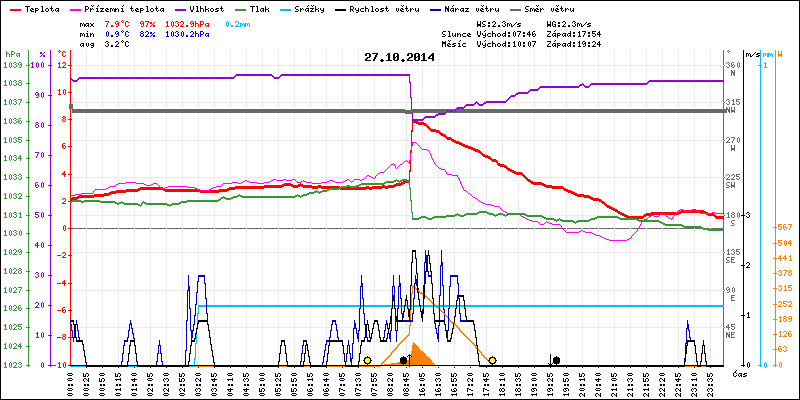Click the moonrise time Východ:10:07

505,44
